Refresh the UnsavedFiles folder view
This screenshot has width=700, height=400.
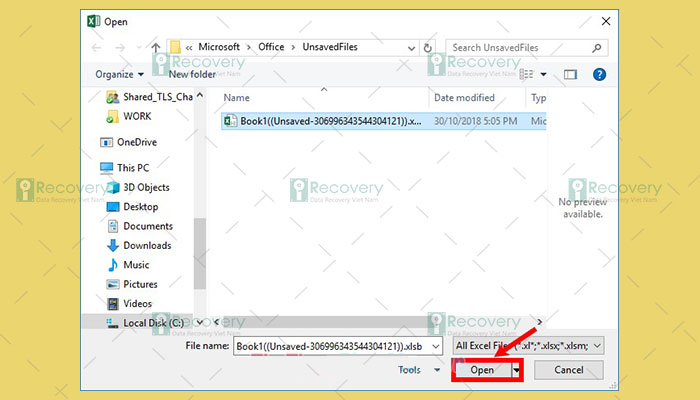pyautogui.click(x=428, y=48)
